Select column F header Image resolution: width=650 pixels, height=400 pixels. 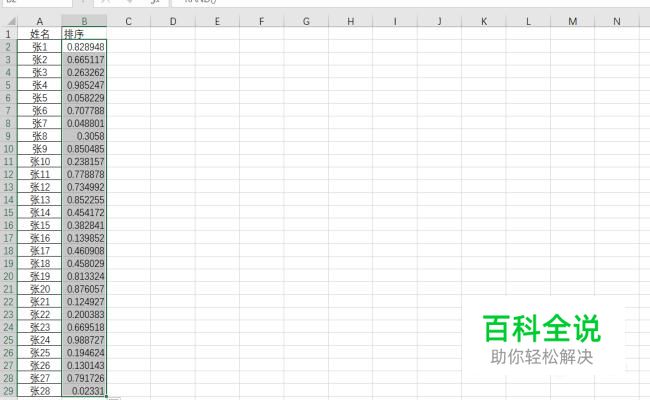pyautogui.click(x=262, y=21)
